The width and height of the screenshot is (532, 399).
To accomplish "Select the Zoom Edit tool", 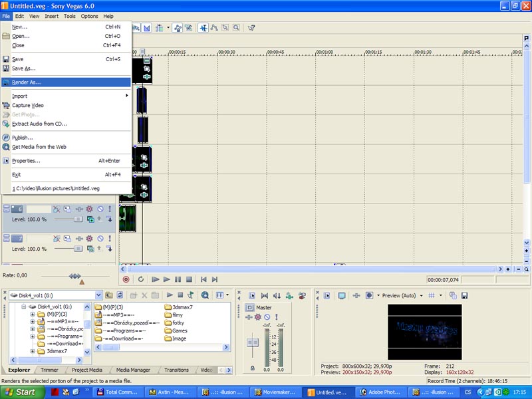I will pyautogui.click(x=236, y=28).
